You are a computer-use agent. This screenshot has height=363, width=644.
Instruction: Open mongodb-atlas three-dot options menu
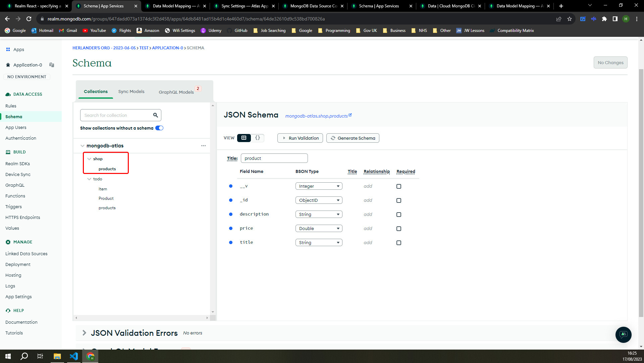(203, 146)
